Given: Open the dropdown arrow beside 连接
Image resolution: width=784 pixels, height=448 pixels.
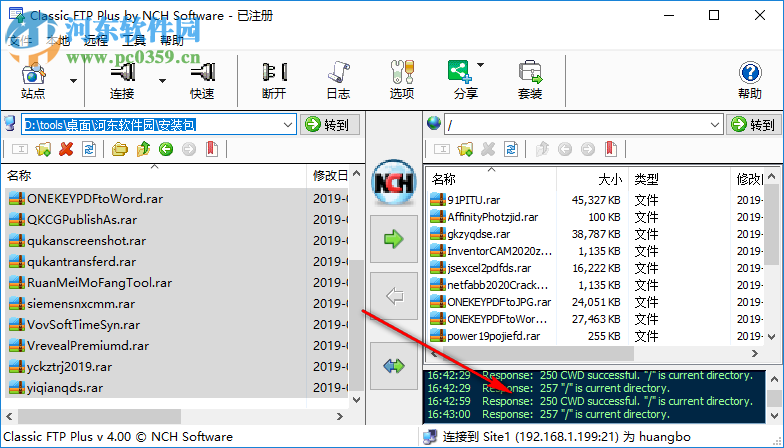Looking at the screenshot, I should click(162, 81).
